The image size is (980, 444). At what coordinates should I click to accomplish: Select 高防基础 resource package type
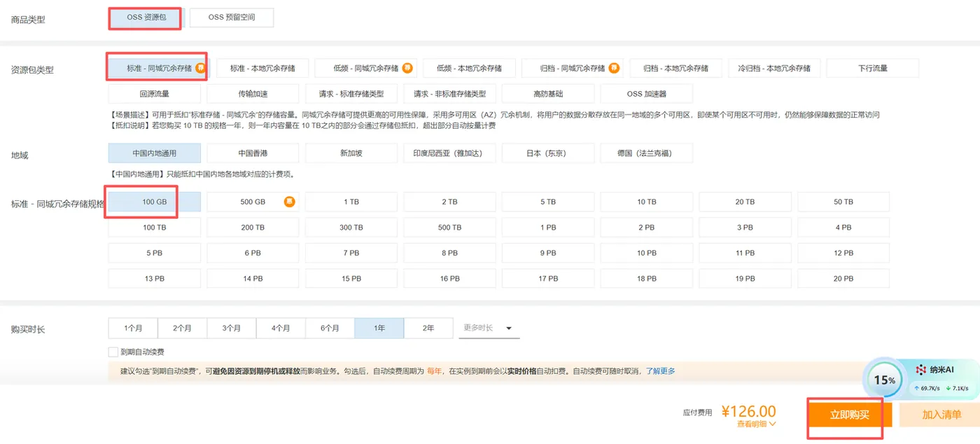tap(547, 93)
